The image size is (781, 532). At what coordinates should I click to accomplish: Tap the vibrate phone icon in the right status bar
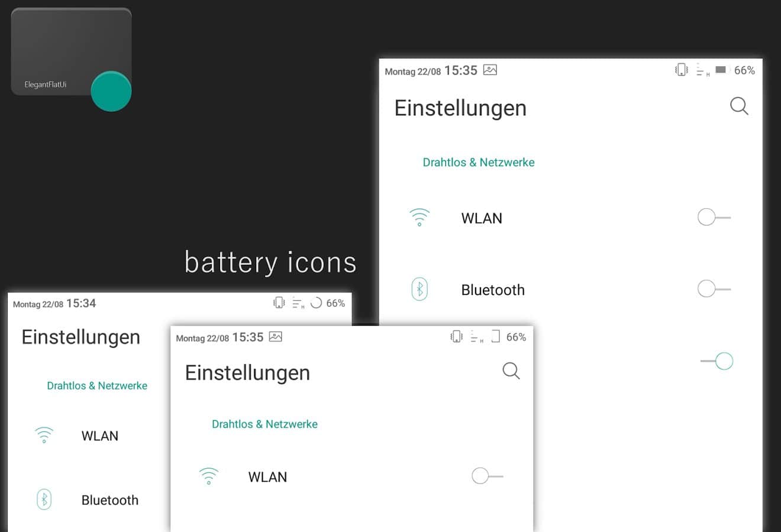[x=682, y=70]
